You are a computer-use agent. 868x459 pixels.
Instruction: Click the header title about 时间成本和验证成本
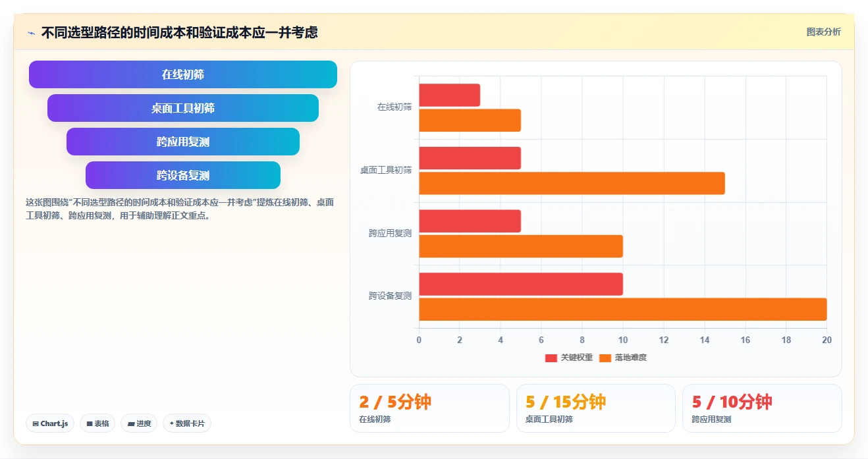coord(179,32)
